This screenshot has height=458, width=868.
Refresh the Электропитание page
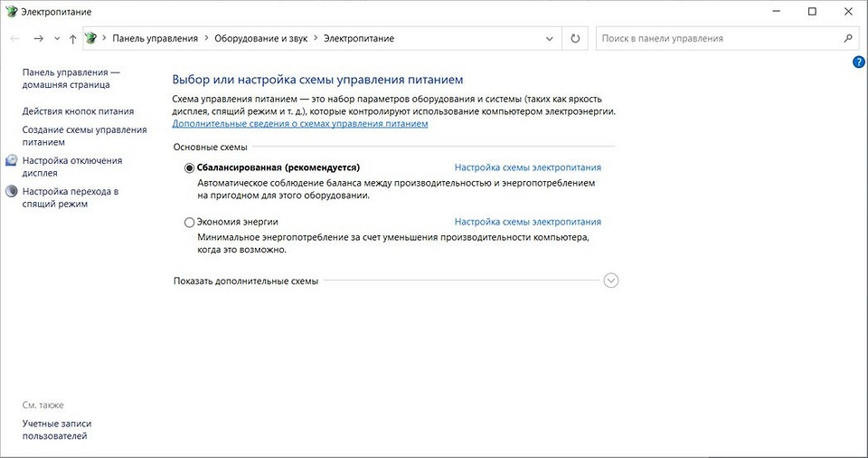coord(575,39)
